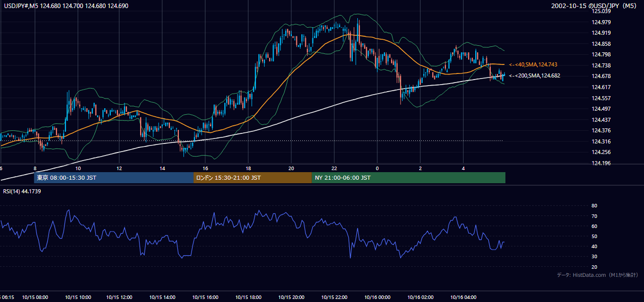644x302 pixels.
Task: Click the 124.316 price axis label
Action: tap(602, 141)
